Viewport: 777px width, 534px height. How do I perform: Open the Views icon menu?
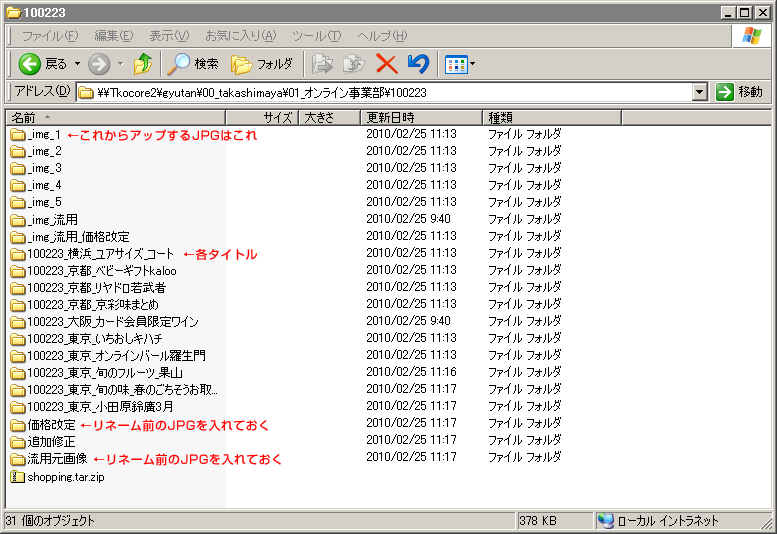[460, 64]
